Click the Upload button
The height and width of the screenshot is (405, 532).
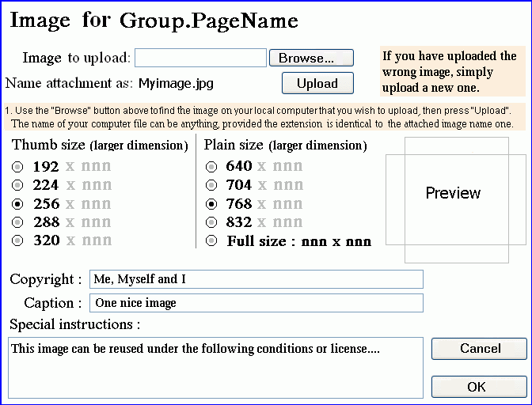317,83
